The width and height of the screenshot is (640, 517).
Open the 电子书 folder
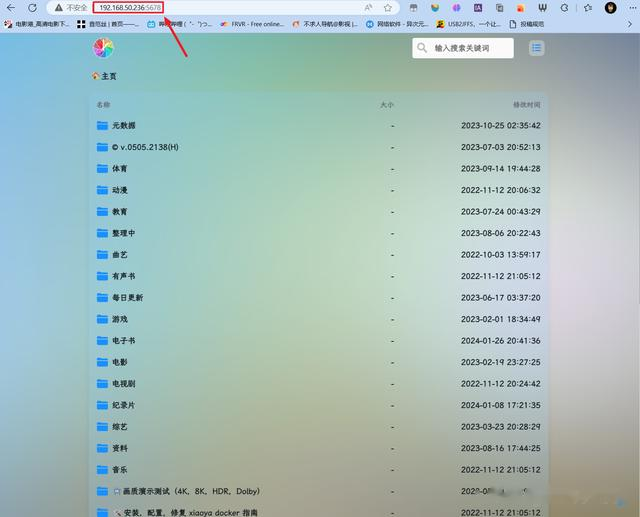(x=318, y=341)
